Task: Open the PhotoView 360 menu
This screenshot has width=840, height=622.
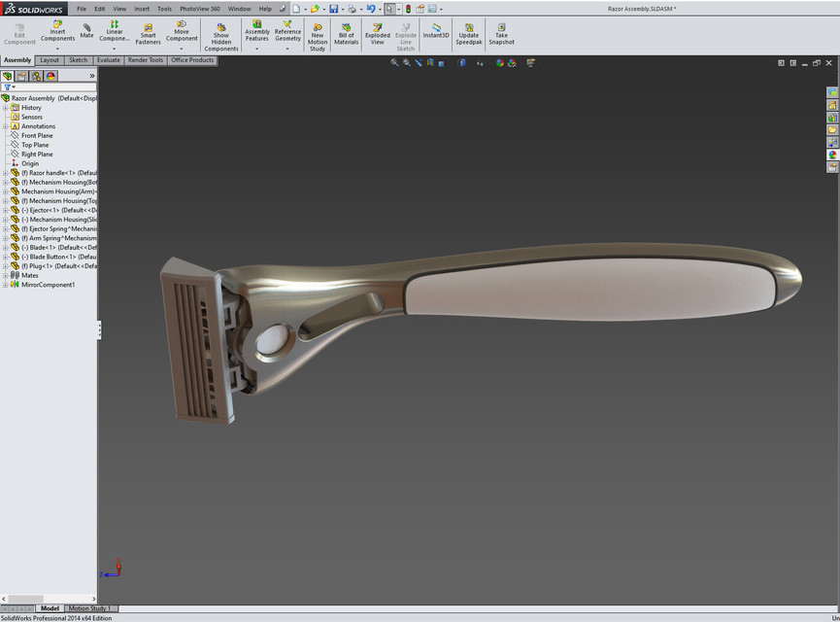Action: pyautogui.click(x=199, y=8)
